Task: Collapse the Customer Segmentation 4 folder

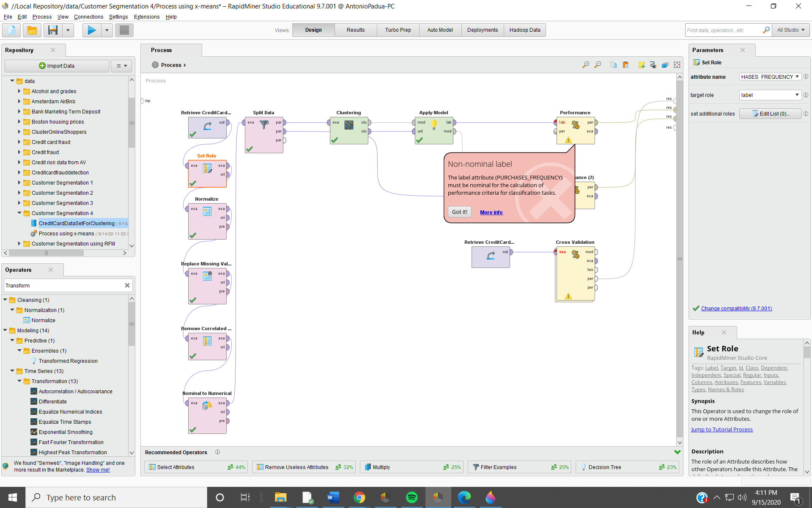Action: (x=19, y=213)
